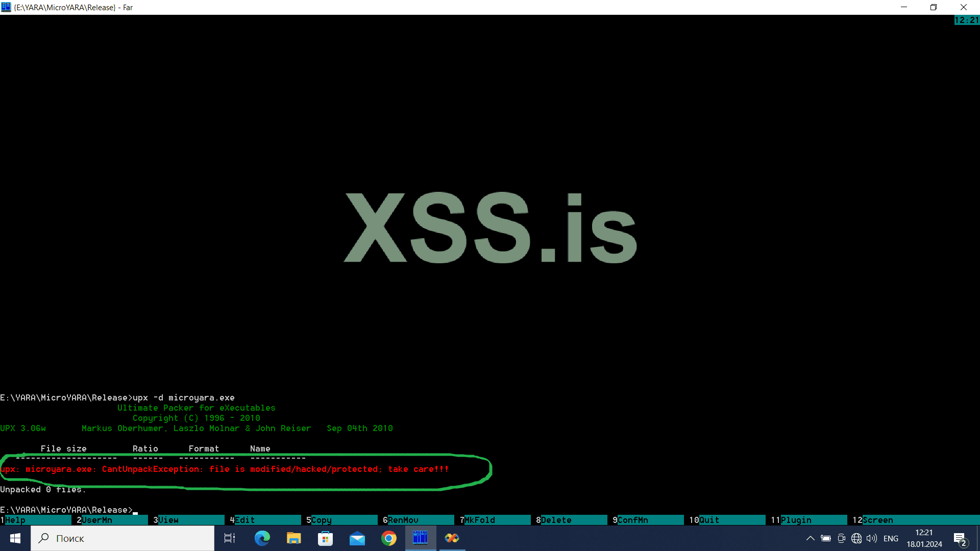Image resolution: width=980 pixels, height=551 pixels.
Task: Open Task View on the taskbar
Action: (229, 538)
